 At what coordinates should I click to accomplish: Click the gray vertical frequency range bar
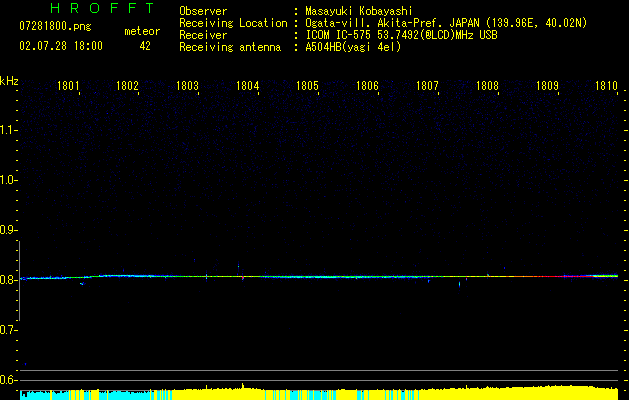19,281
